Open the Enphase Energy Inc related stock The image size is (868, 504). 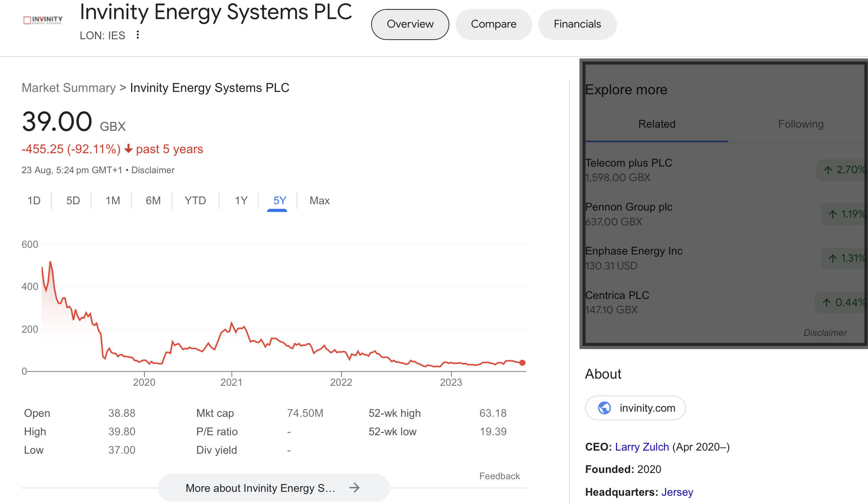725,258
